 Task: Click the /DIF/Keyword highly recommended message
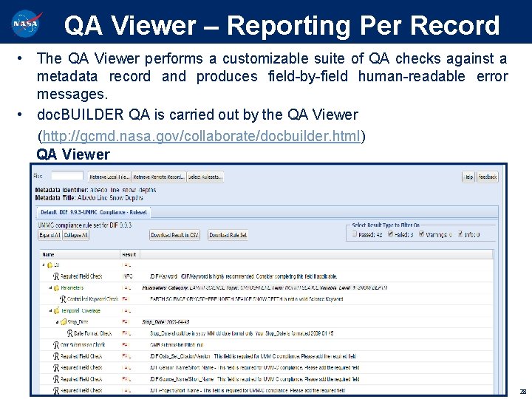243,276
